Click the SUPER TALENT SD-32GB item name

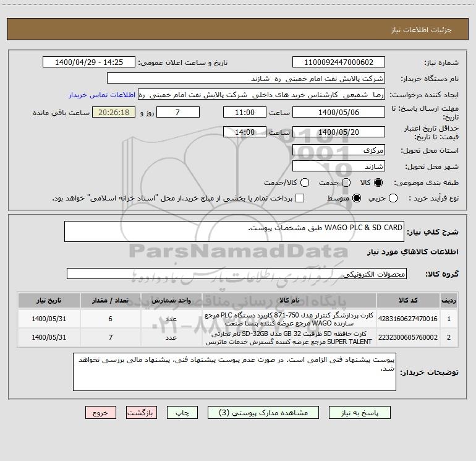point(289,338)
